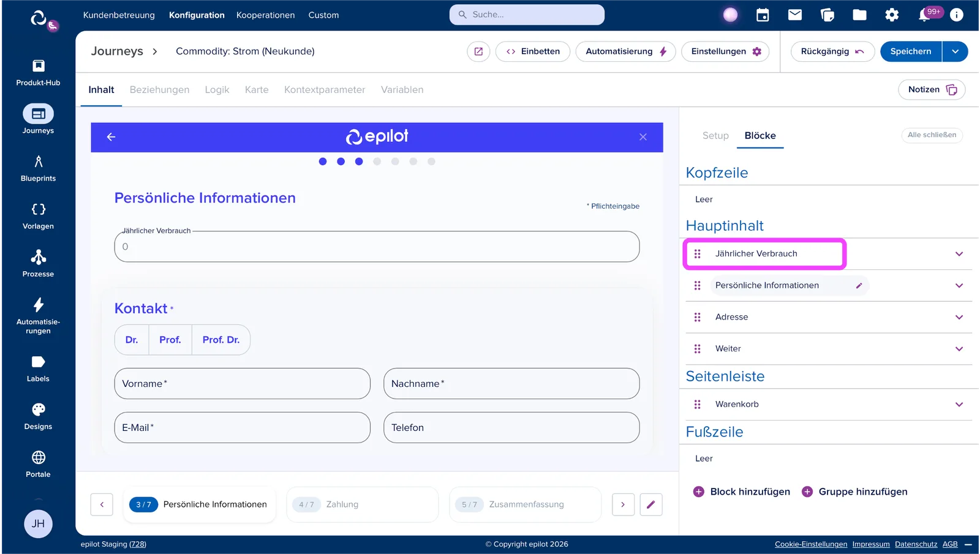Select the Dr. title option
The width and height of the screenshot is (980, 554).
click(x=132, y=340)
